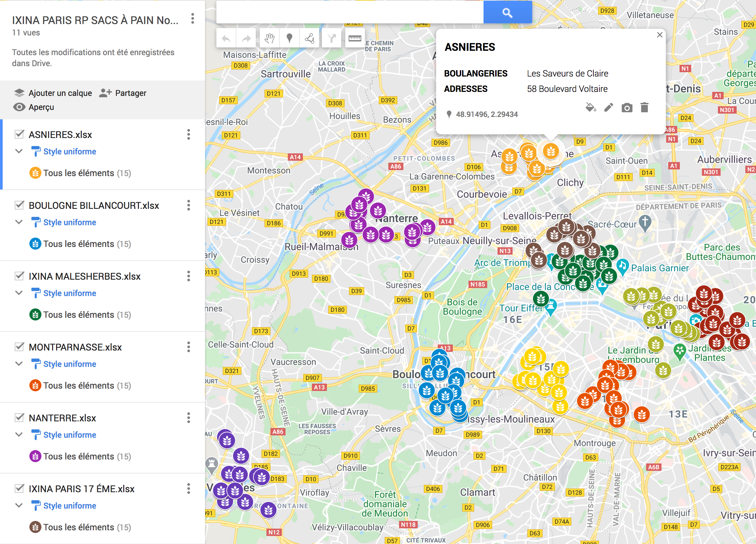756x544 pixels.
Task: Open Style uniforme for IXINA MALESHERBES.xlsx
Action: (70, 293)
